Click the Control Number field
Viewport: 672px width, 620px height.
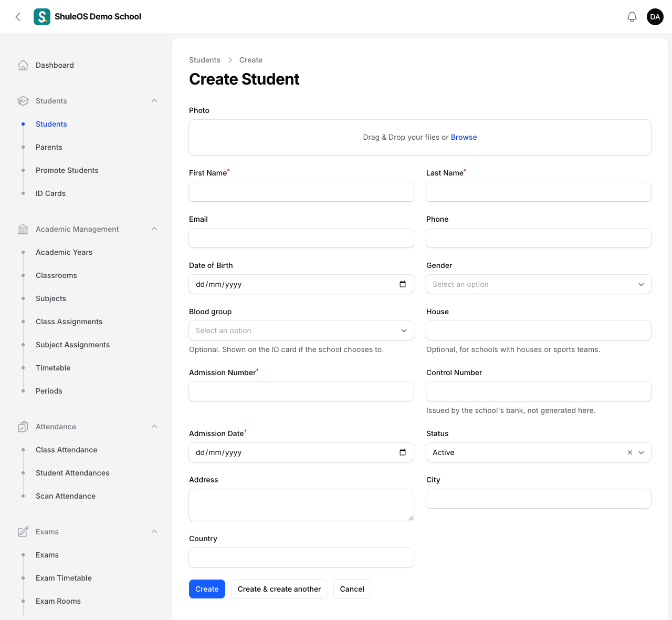coord(539,391)
